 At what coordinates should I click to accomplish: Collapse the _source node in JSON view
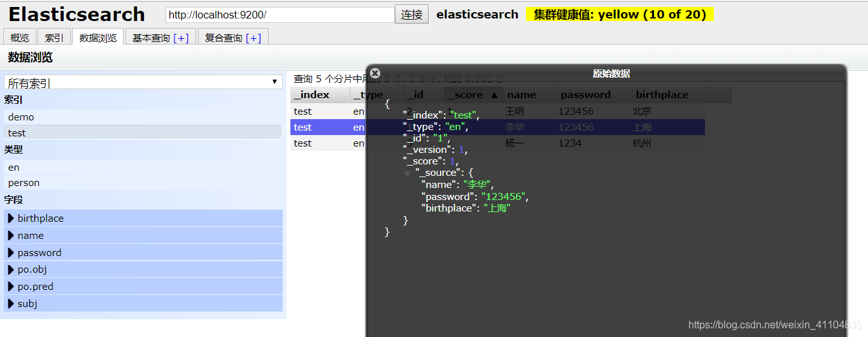tap(408, 173)
